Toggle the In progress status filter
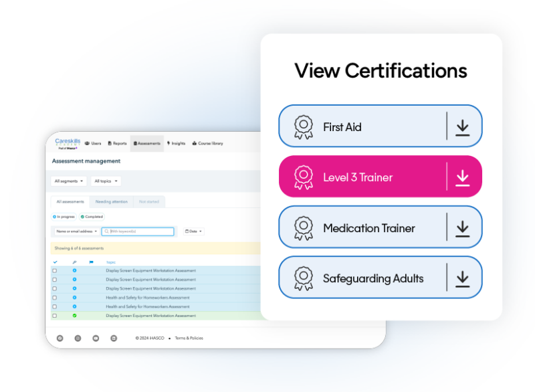 [64, 217]
